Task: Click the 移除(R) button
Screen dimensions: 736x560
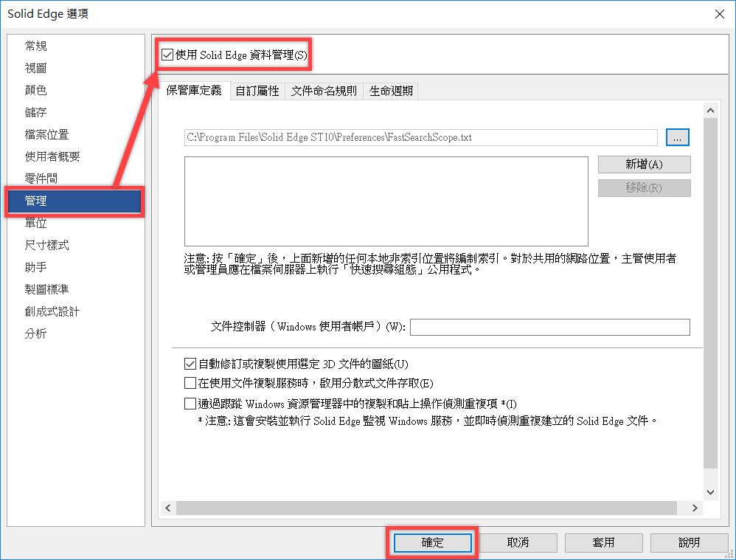Action: (644, 188)
